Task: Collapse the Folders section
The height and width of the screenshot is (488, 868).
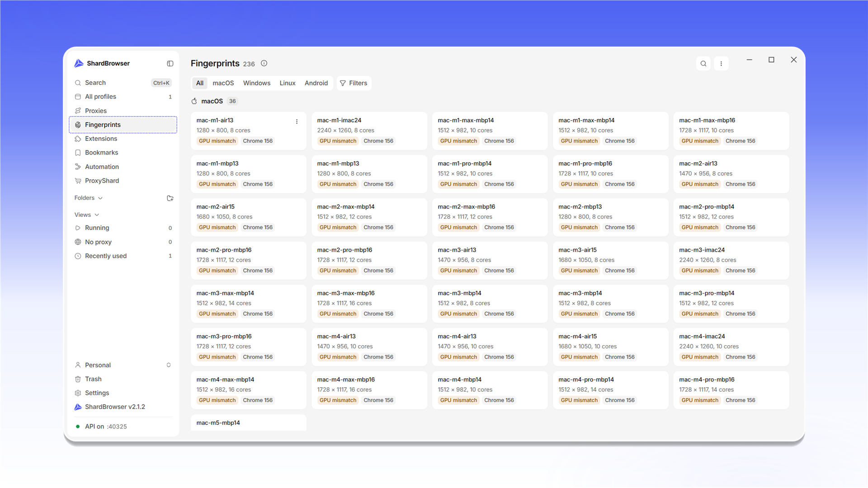Action: [x=89, y=198]
